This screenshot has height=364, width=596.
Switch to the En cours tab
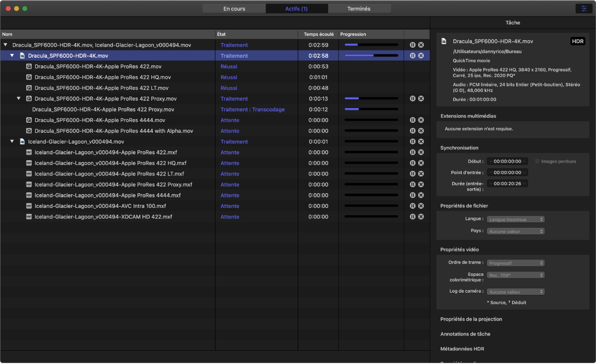(x=234, y=9)
